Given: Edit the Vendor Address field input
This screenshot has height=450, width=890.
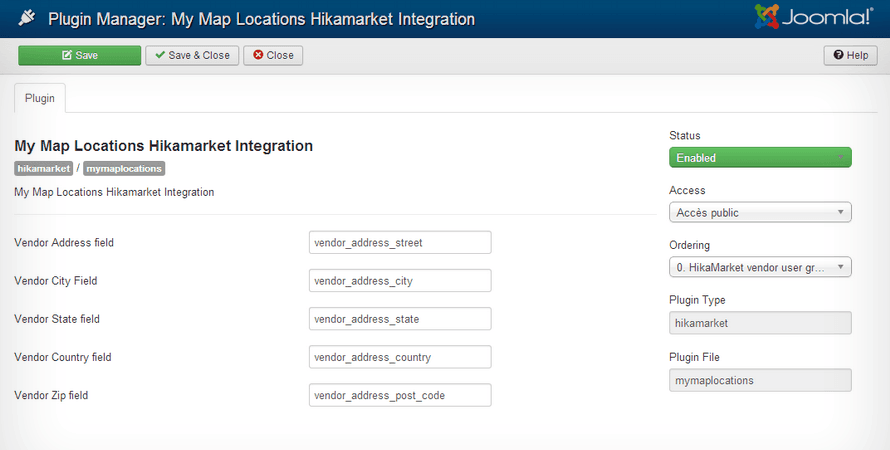Looking at the screenshot, I should (x=400, y=243).
